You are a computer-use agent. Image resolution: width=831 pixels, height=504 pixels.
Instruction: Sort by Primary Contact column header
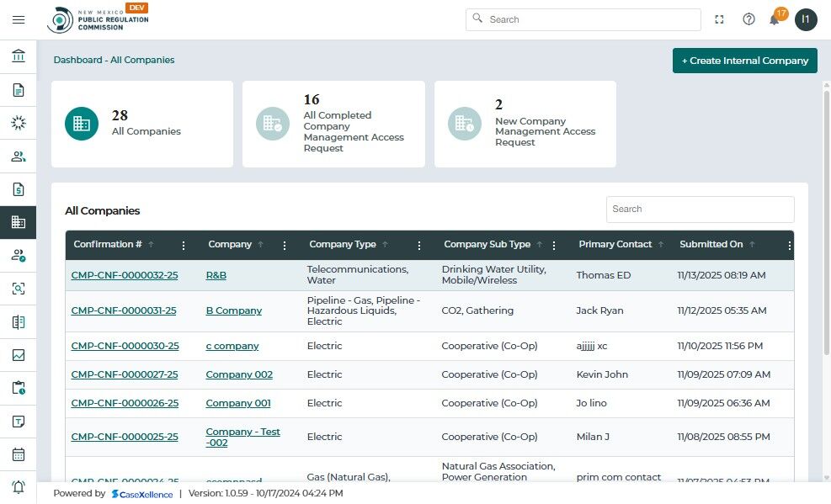click(615, 245)
